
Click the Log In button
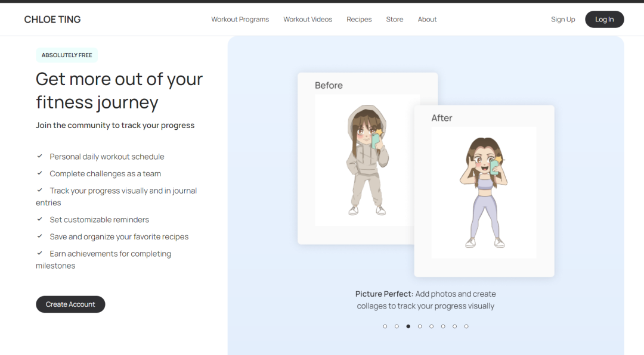[x=604, y=19]
